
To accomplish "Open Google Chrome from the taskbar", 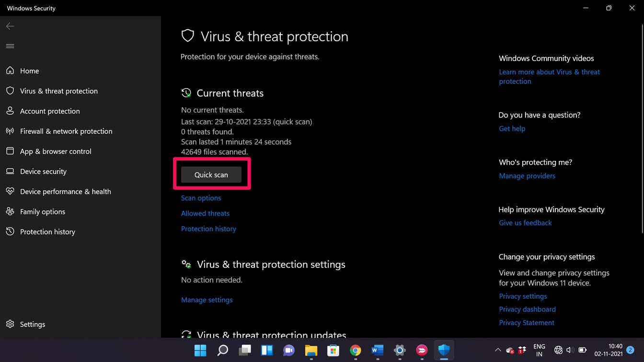I will [x=355, y=351].
